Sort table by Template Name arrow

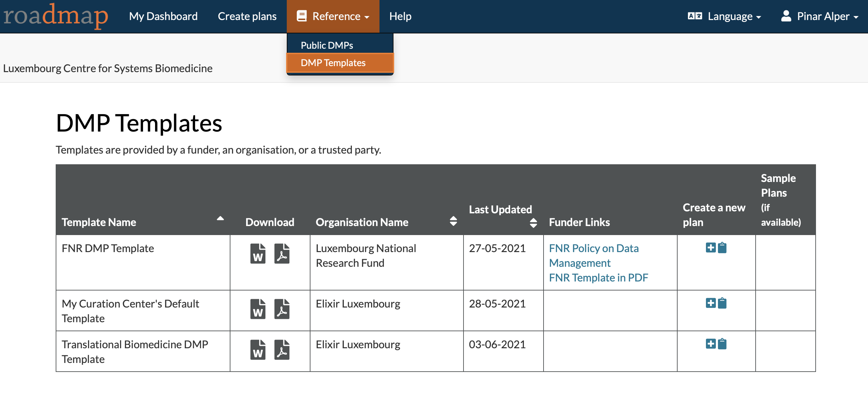point(220,219)
